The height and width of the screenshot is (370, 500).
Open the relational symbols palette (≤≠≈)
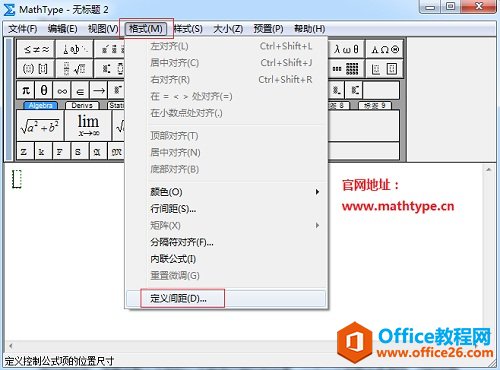[x=36, y=49]
